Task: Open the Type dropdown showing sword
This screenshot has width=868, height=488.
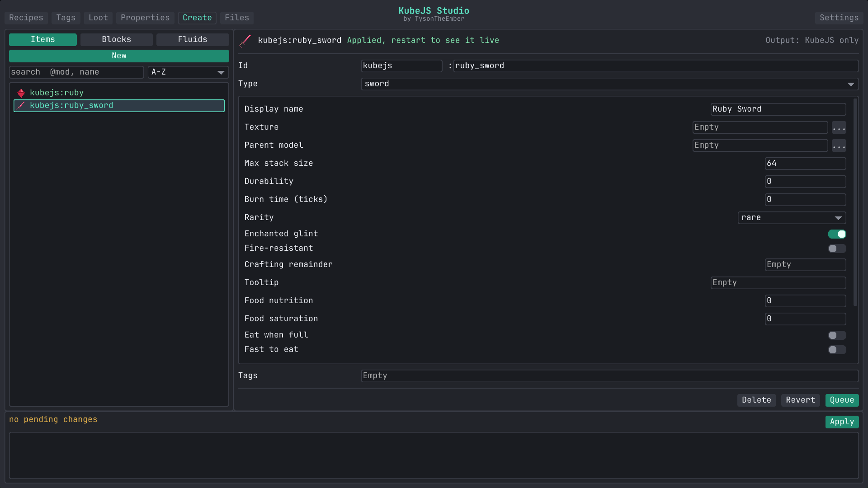Action: coord(609,84)
